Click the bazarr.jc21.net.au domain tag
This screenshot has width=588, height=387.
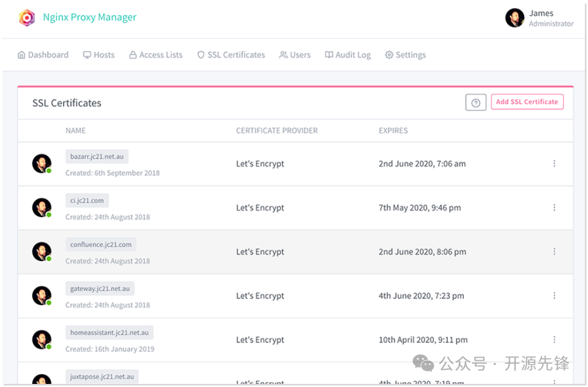click(97, 157)
